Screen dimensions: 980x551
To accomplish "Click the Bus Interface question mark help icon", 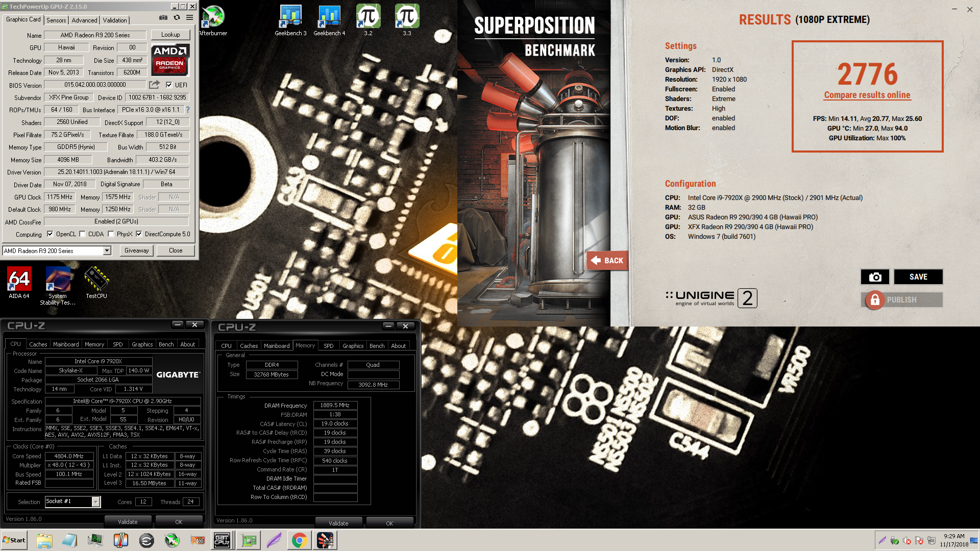I will (x=188, y=110).
